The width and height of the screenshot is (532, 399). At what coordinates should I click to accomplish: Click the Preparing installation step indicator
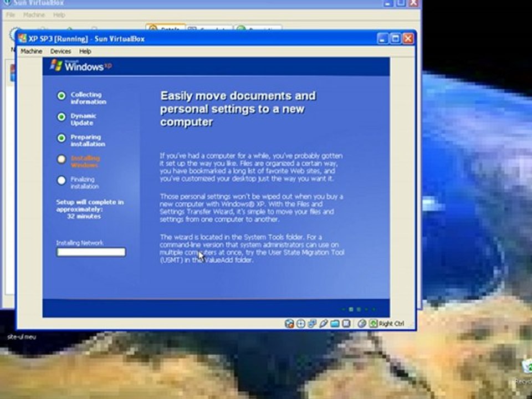[x=62, y=138]
